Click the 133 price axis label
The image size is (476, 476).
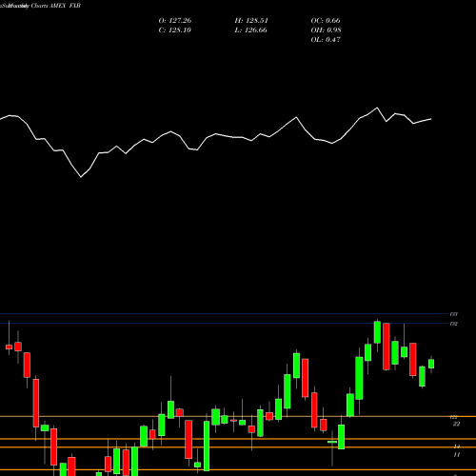pyautogui.click(x=454, y=314)
